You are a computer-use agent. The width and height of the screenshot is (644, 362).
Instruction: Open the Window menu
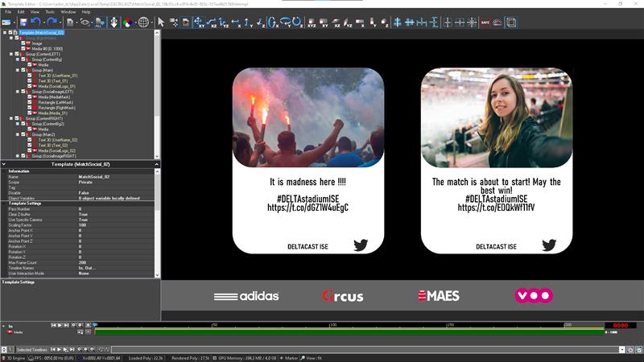coord(68,12)
